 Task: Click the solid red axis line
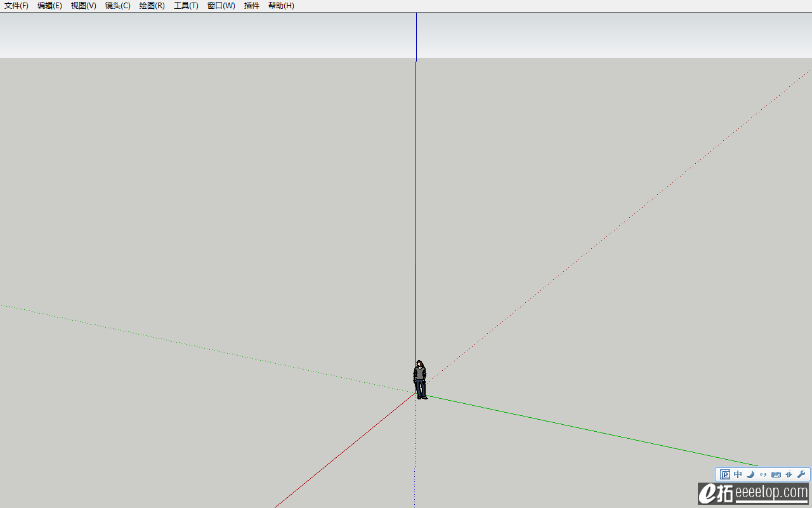(x=343, y=451)
